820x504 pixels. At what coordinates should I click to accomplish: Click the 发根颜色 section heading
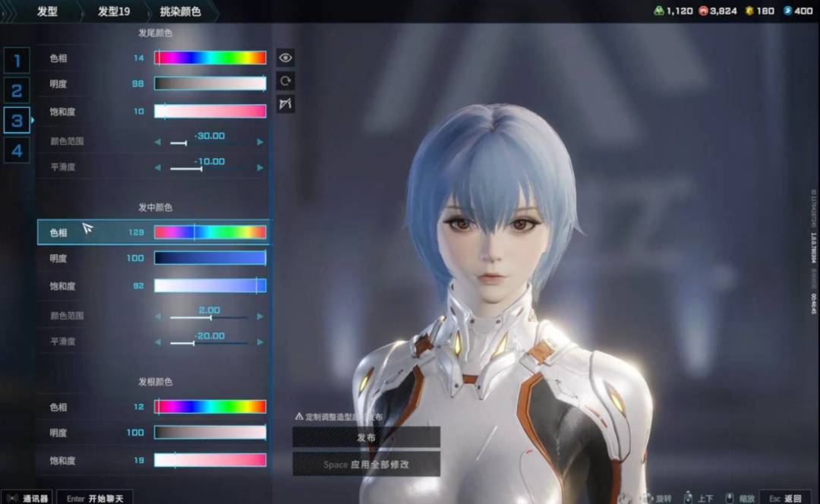(x=155, y=382)
